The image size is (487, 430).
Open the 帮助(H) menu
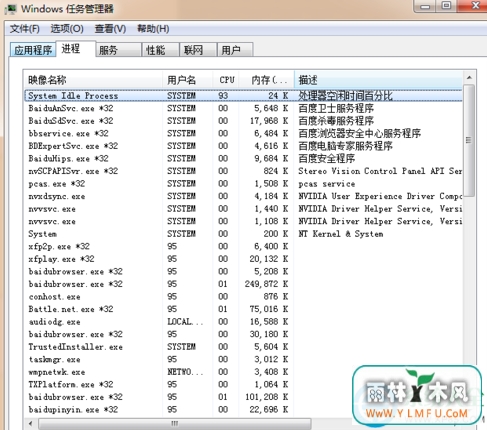click(x=153, y=29)
